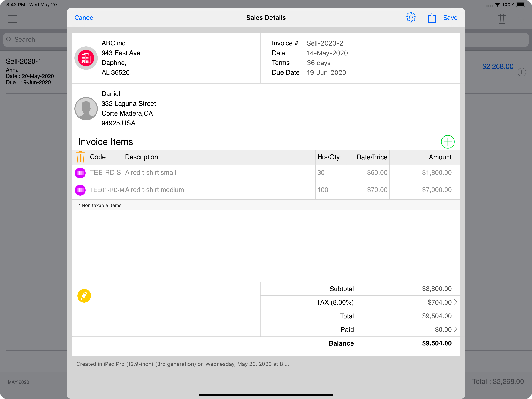Select the ABC inc company avatar icon
The image size is (532, 399).
(86, 58)
